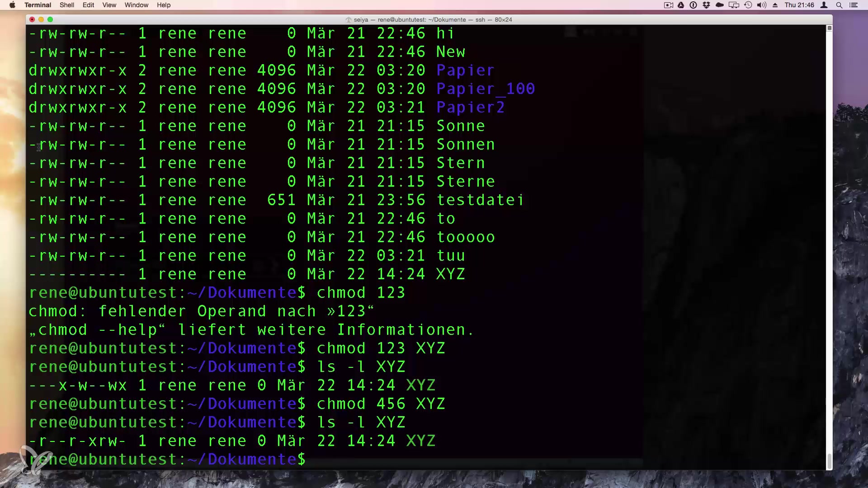Image resolution: width=868 pixels, height=488 pixels.
Task: Open the displays mirroring icon
Action: (x=734, y=5)
